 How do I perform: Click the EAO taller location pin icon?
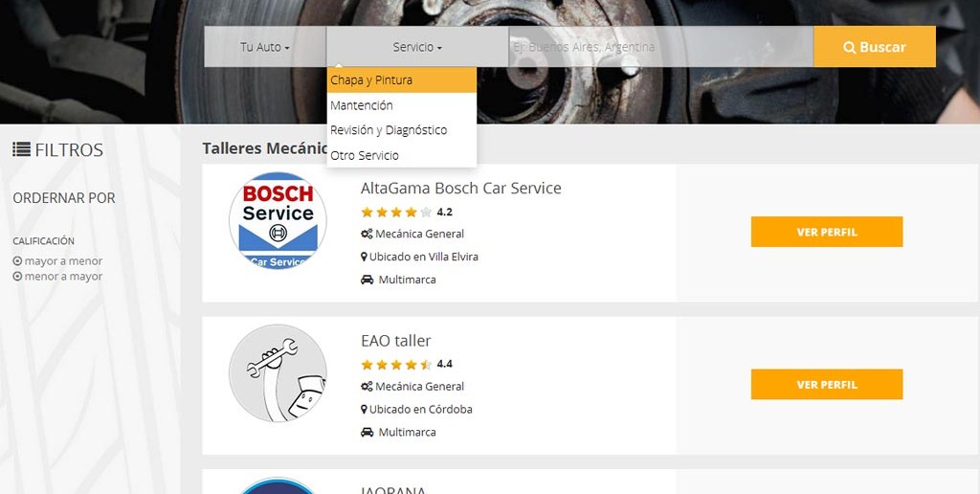point(364,410)
